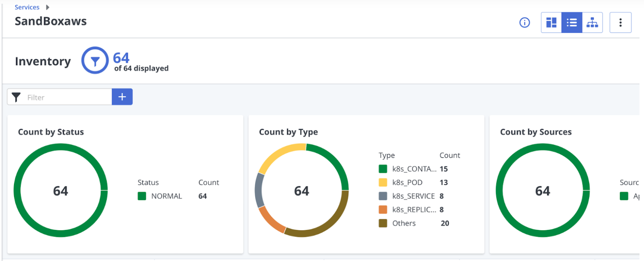
Task: Click the funnel icon in filter box
Action: (x=16, y=97)
